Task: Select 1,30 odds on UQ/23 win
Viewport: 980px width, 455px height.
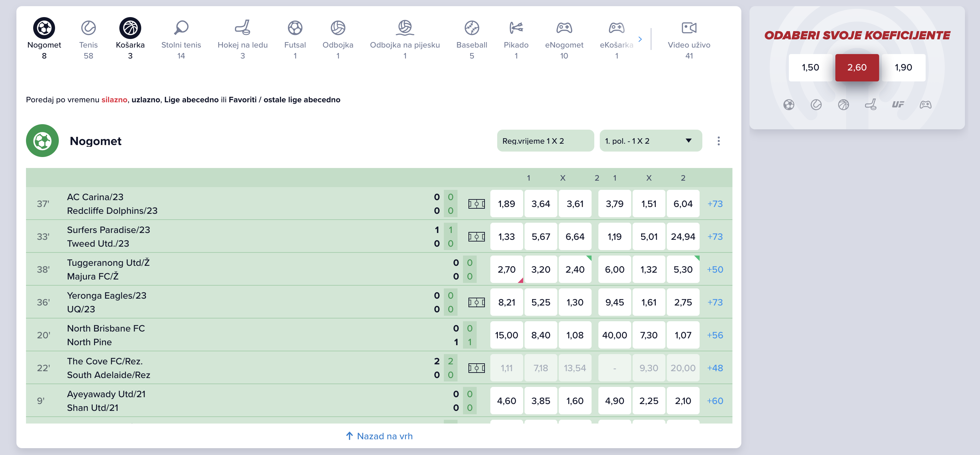Action: coord(575,303)
